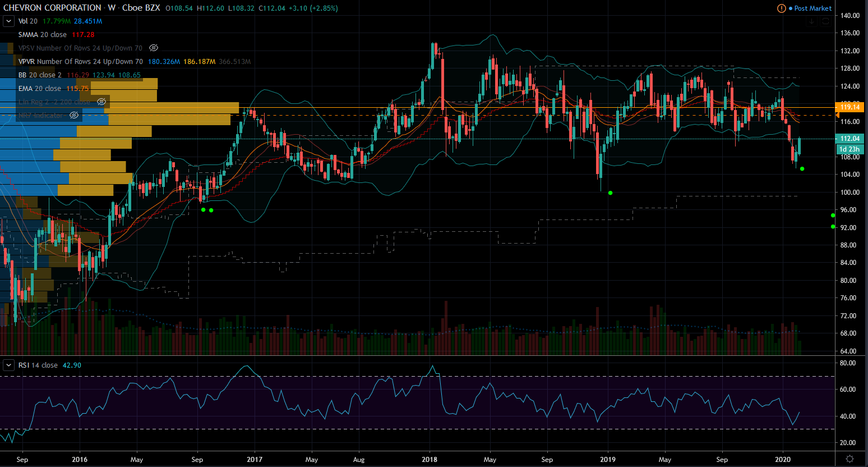Select the RSI 14 close legend
This screenshot has height=467, width=868.
(38, 365)
